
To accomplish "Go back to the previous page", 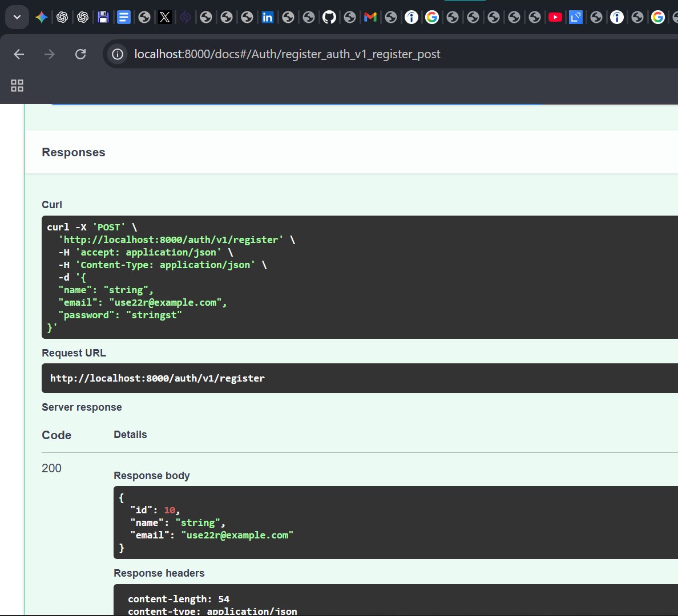I will 19,54.
